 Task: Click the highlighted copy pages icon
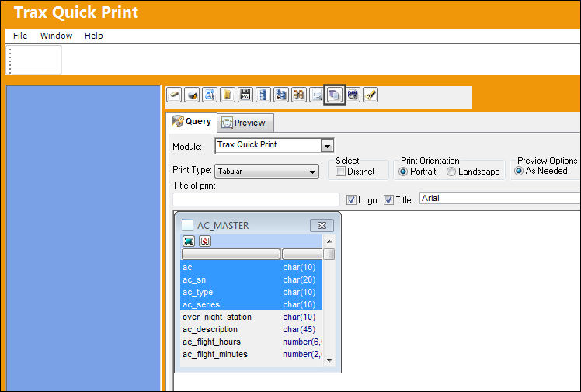coord(335,95)
